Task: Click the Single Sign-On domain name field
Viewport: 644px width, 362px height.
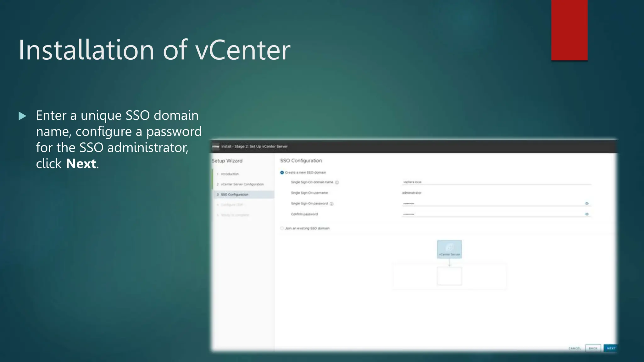Action: (497, 182)
